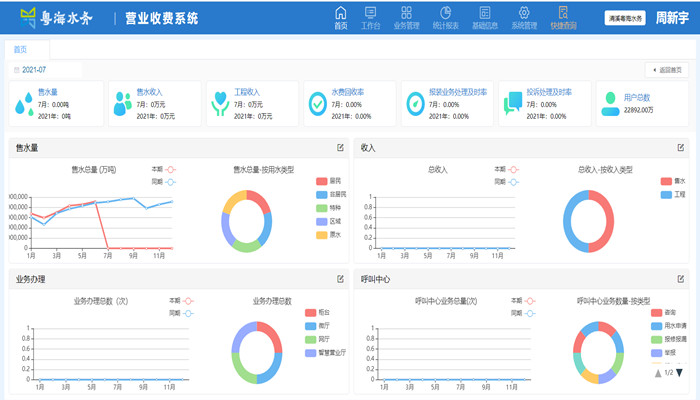Open 业务管理 in the top navigation
The width and height of the screenshot is (700, 400).
[x=406, y=17]
